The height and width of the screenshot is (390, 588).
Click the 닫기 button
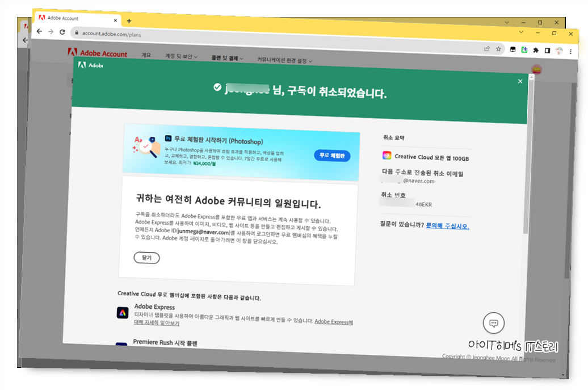click(x=146, y=258)
